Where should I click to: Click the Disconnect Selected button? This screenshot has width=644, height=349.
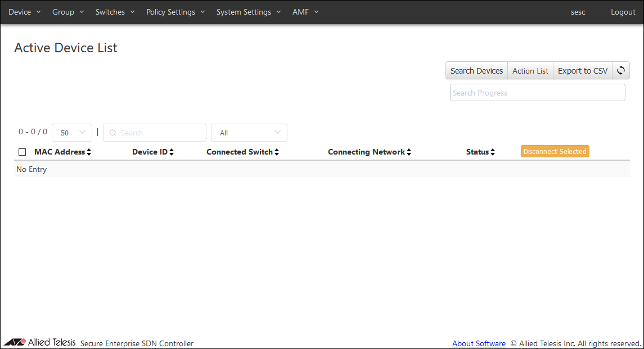point(555,152)
